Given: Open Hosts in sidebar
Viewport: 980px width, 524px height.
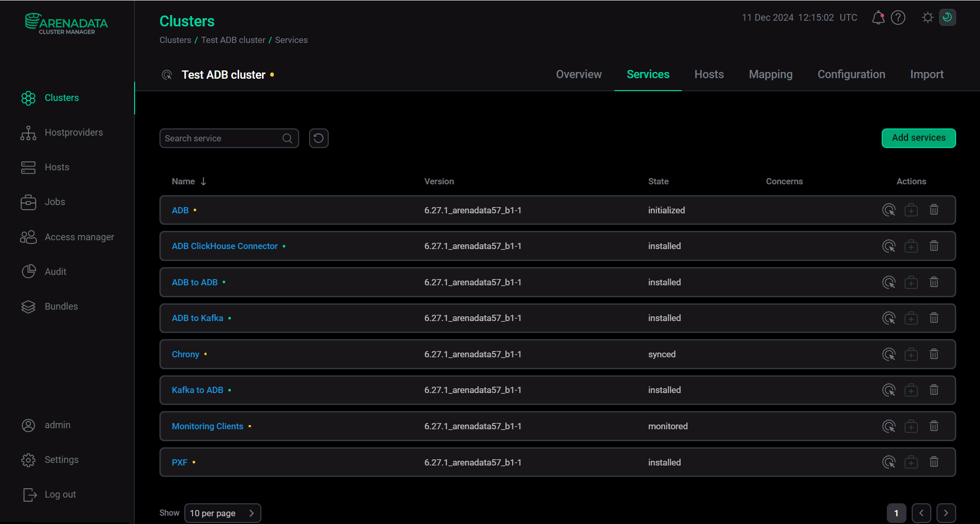Looking at the screenshot, I should click(x=56, y=167).
